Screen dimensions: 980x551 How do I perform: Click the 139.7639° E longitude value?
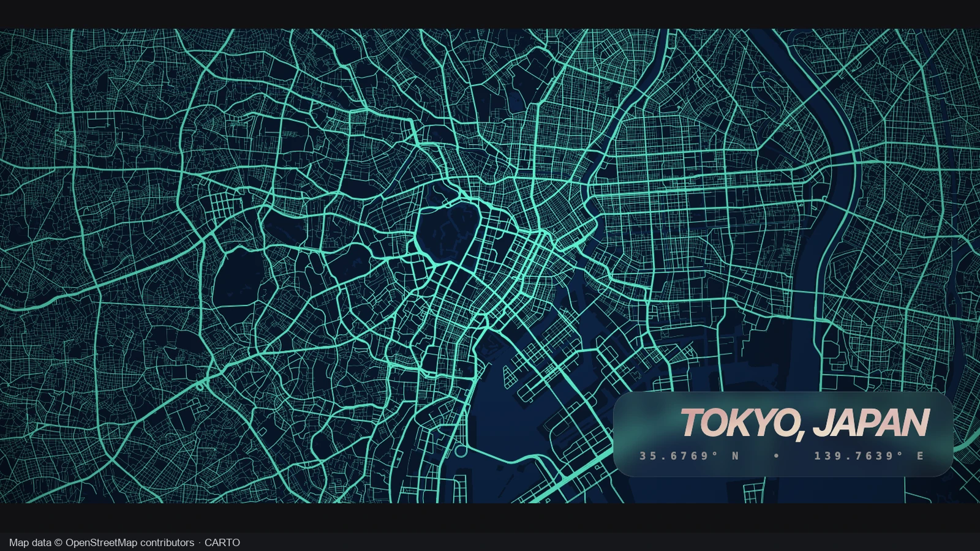869,456
